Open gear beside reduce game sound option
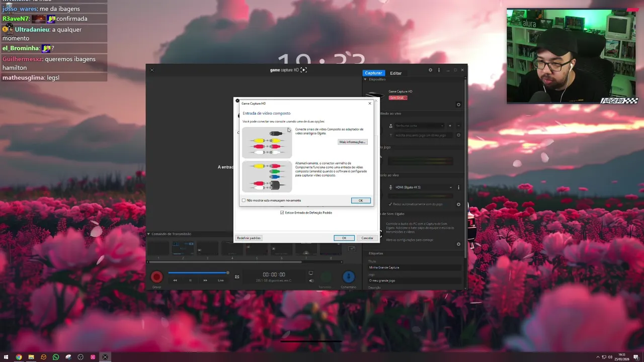The width and height of the screenshot is (644, 362). coord(458,205)
